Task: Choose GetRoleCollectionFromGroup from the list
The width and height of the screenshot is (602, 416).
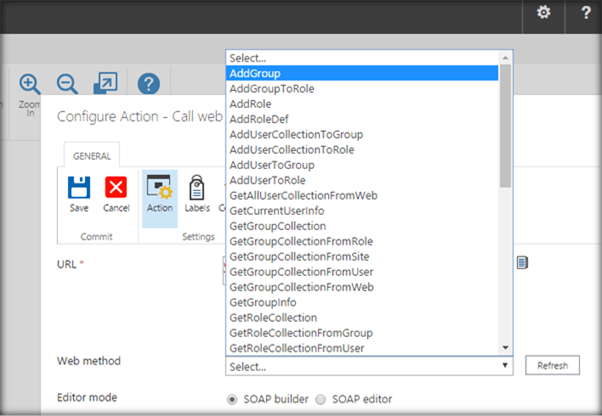Action: [362, 333]
